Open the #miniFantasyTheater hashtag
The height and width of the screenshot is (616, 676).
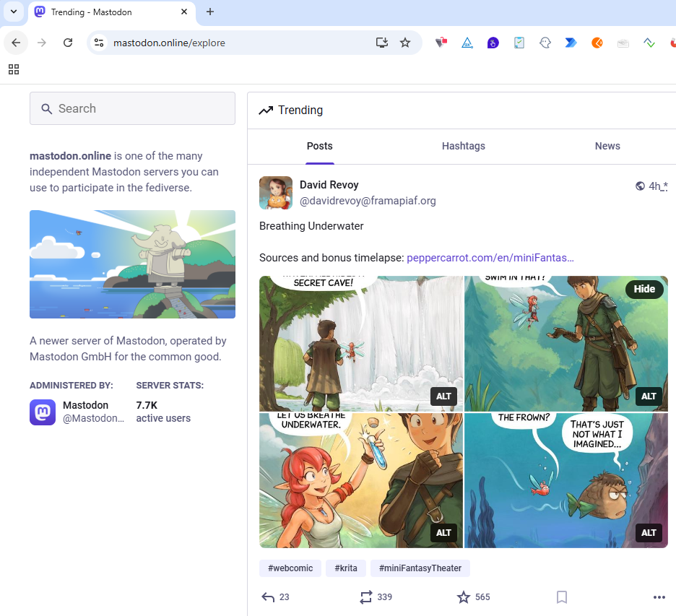click(x=420, y=568)
